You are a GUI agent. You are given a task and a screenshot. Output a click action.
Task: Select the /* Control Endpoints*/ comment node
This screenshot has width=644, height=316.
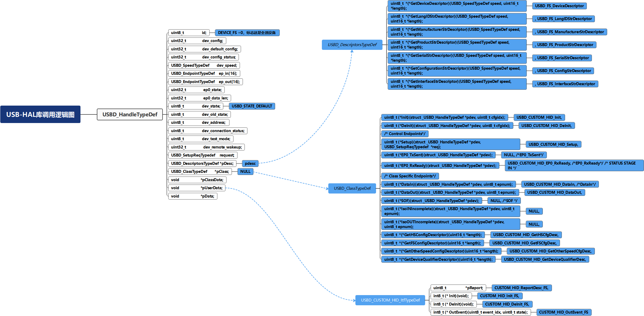click(x=404, y=134)
